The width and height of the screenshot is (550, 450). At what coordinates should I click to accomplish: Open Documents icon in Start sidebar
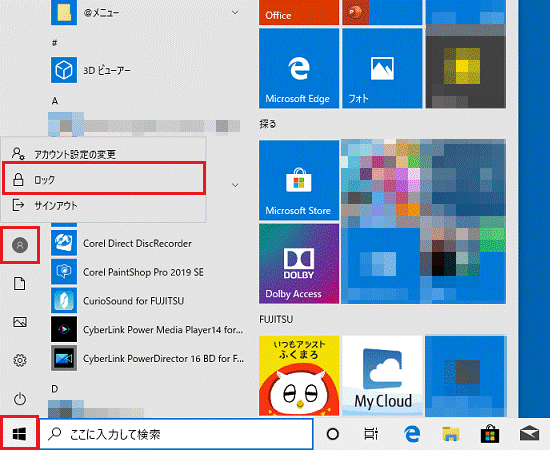coord(20,283)
